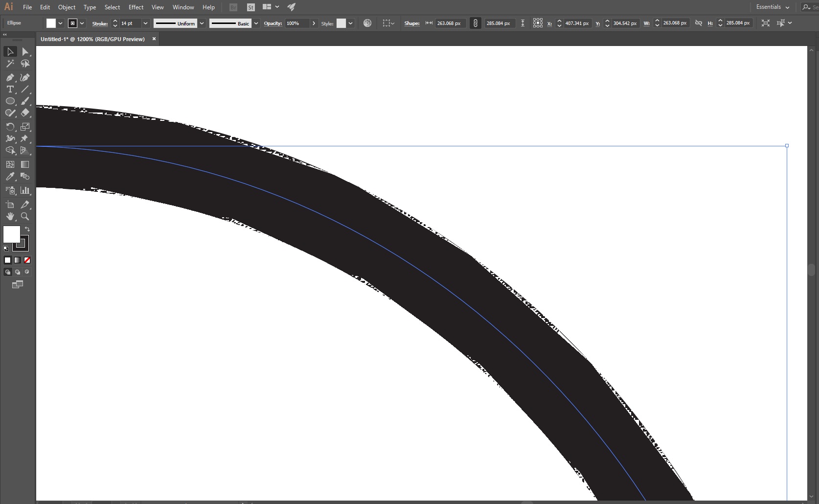
Task: Choose reference point in the locator grid
Action: coord(538,23)
